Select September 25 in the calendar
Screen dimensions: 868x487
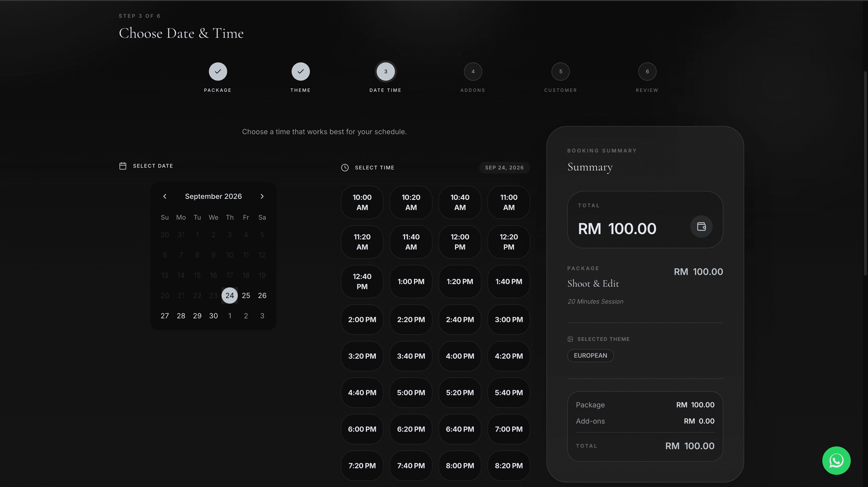246,295
